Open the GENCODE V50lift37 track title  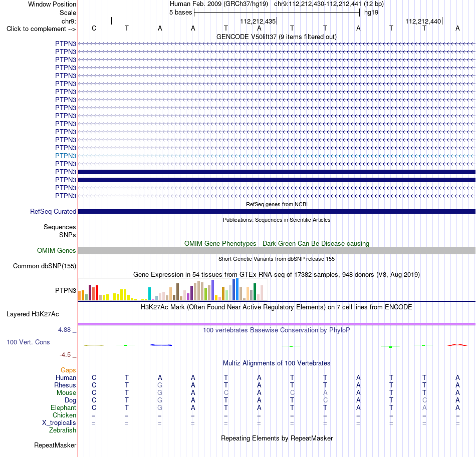[x=276, y=37]
